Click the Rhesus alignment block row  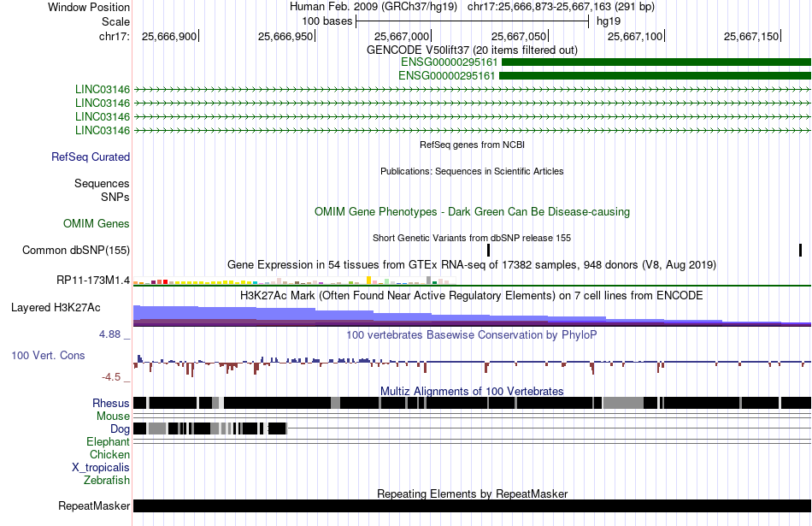pyautogui.click(x=472, y=403)
